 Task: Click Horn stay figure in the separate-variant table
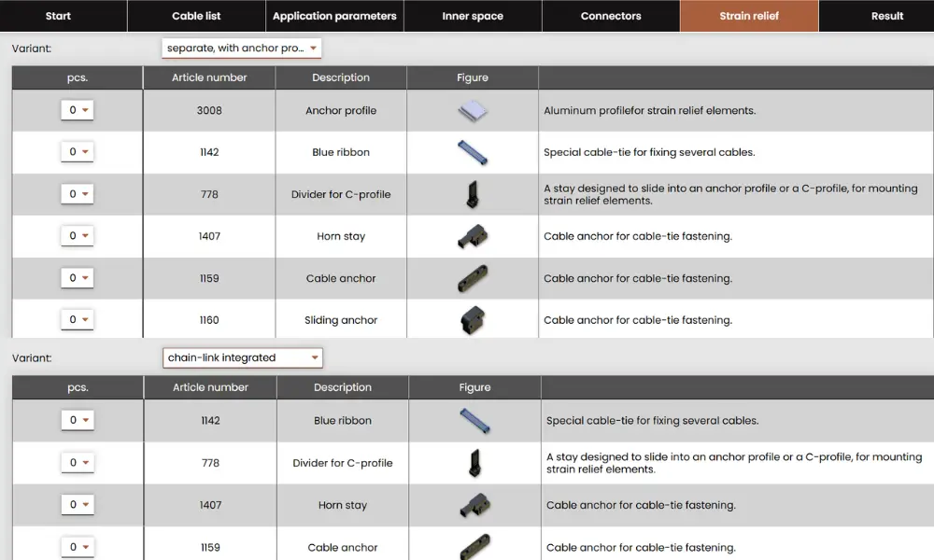pos(473,236)
